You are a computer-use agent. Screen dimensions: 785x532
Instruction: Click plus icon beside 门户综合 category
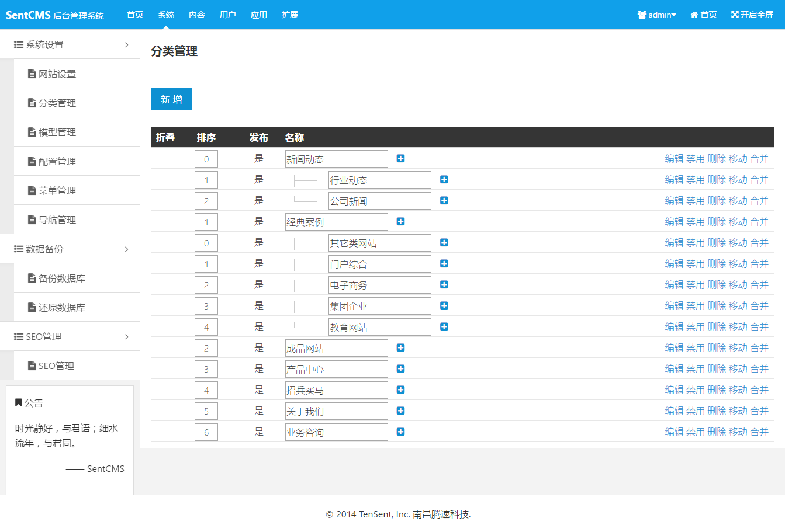[444, 263]
